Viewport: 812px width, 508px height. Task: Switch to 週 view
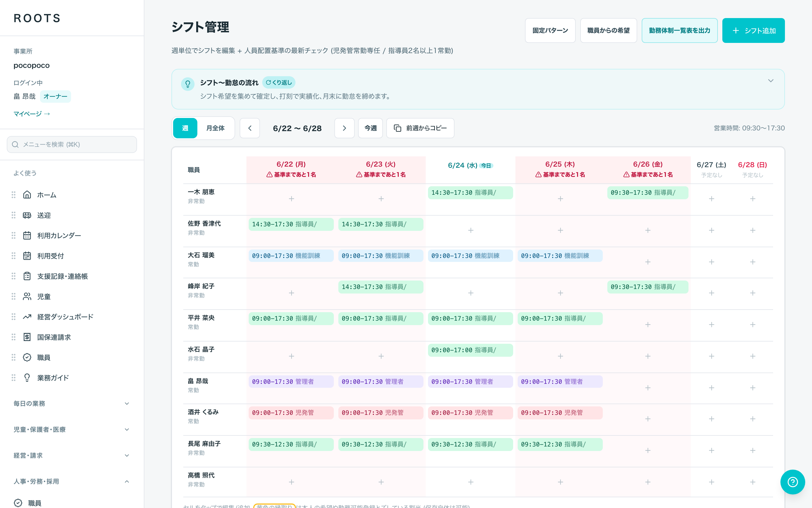tap(185, 128)
